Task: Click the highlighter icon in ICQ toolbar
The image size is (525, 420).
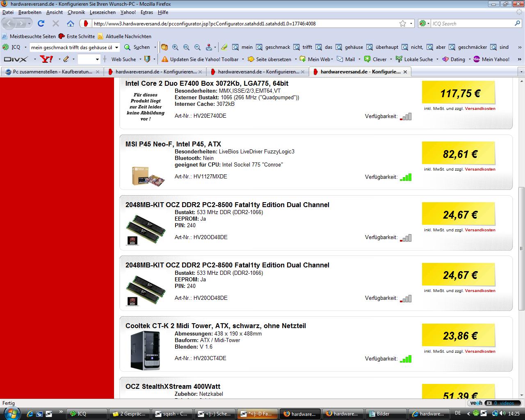Action: (x=224, y=47)
